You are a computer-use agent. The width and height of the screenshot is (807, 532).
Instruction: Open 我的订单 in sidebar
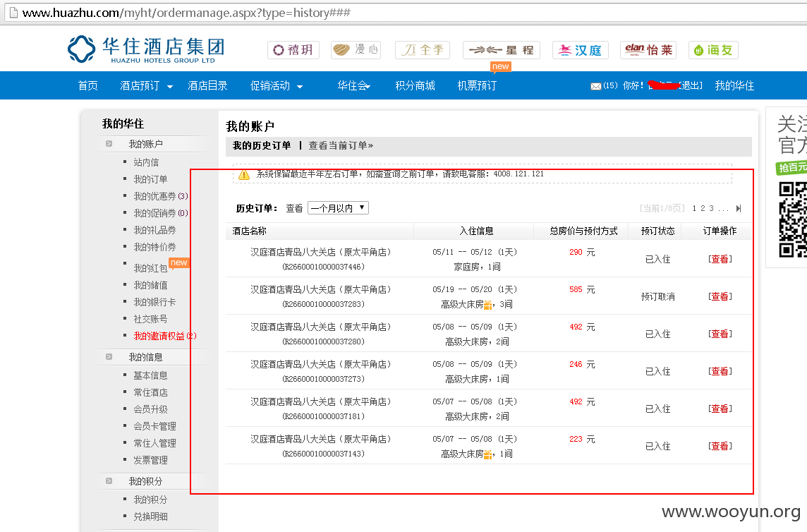point(150,179)
